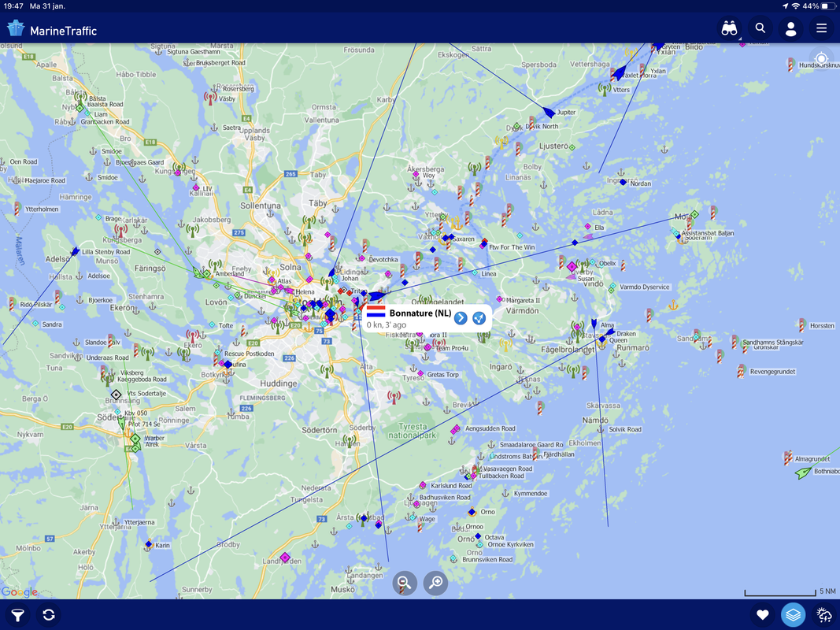The width and height of the screenshot is (840, 630).
Task: Select the Aengsudden Road anchorage marker
Action: [455, 429]
